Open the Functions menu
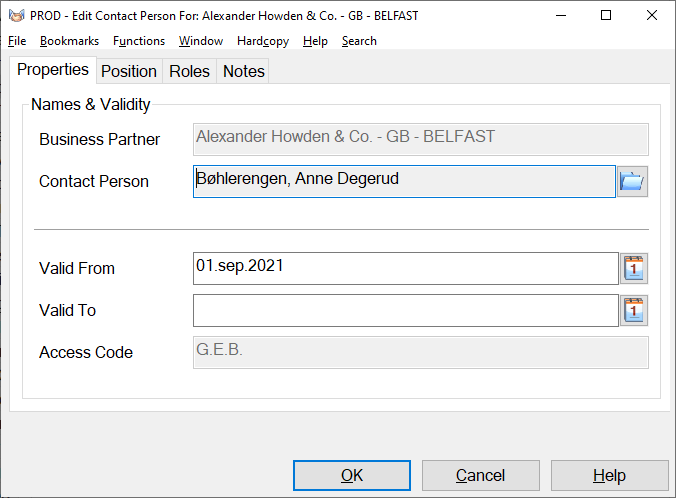676x498 pixels. tap(139, 41)
